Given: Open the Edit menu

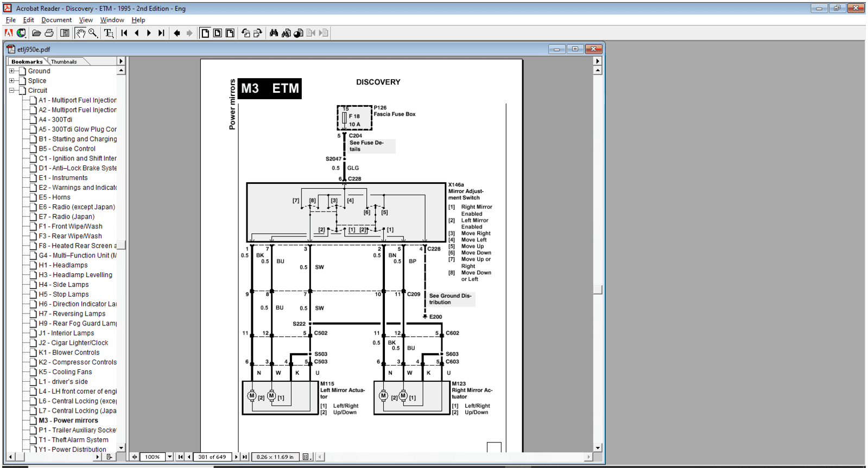Looking at the screenshot, I should pyautogui.click(x=28, y=20).
